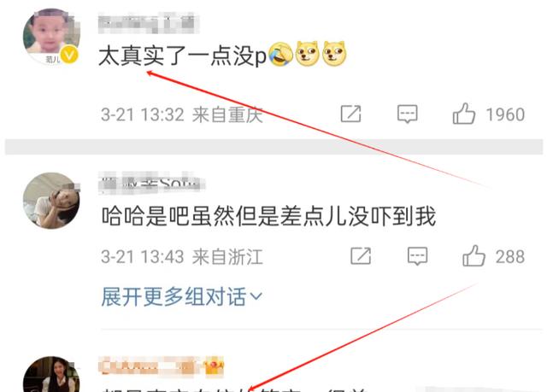Tap the 288 like count
The image size is (547, 392).
pos(510,257)
